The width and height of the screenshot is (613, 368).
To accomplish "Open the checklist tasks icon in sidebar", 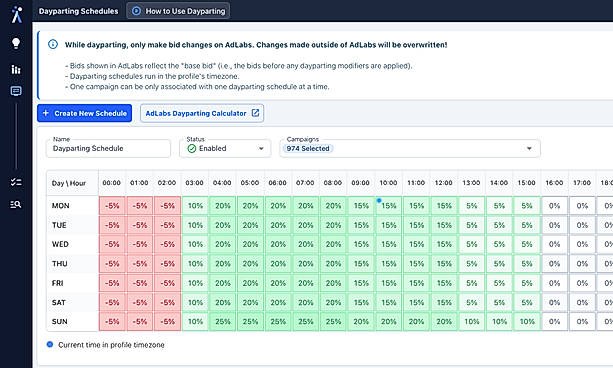I will coord(16,182).
